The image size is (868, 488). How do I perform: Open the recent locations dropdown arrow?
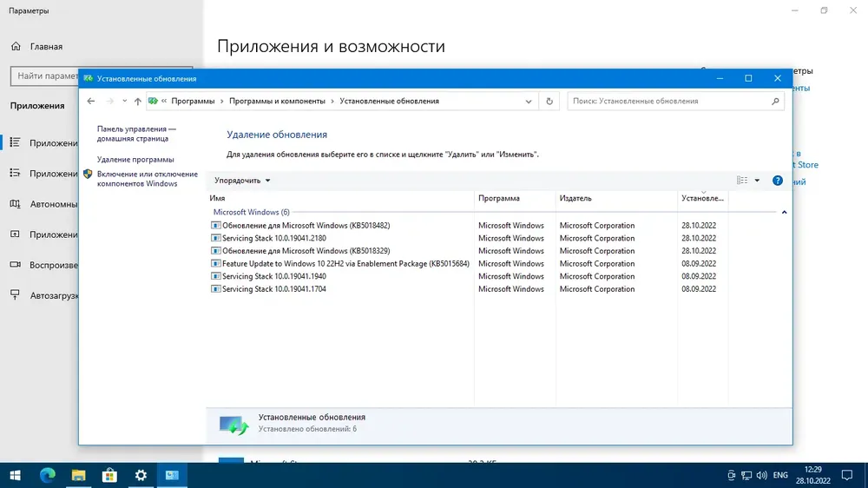coord(124,101)
